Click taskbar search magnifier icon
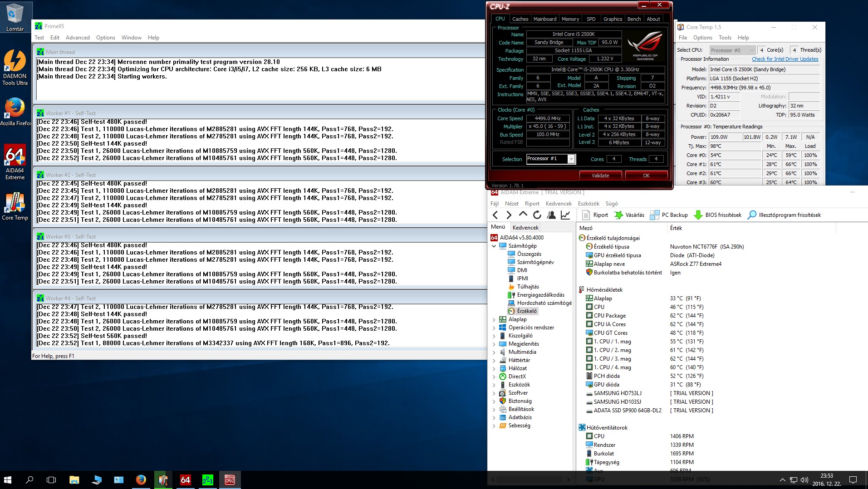The image size is (868, 489). (x=29, y=479)
